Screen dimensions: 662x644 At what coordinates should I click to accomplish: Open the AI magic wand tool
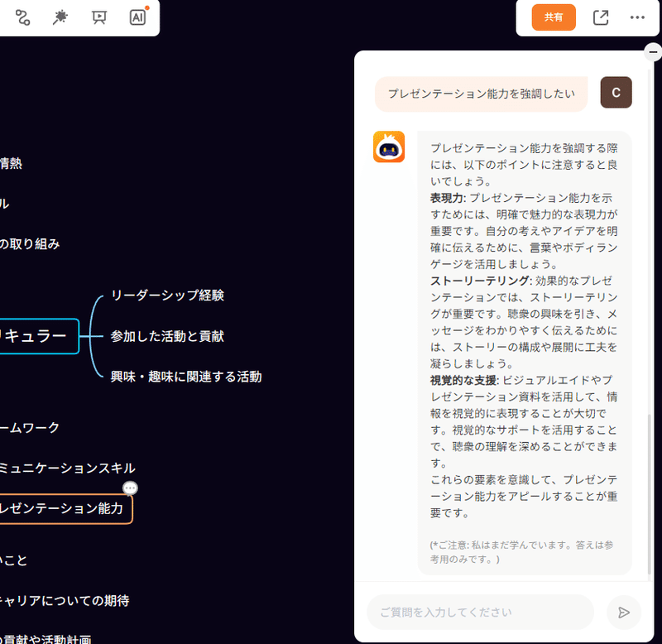pos(60,17)
